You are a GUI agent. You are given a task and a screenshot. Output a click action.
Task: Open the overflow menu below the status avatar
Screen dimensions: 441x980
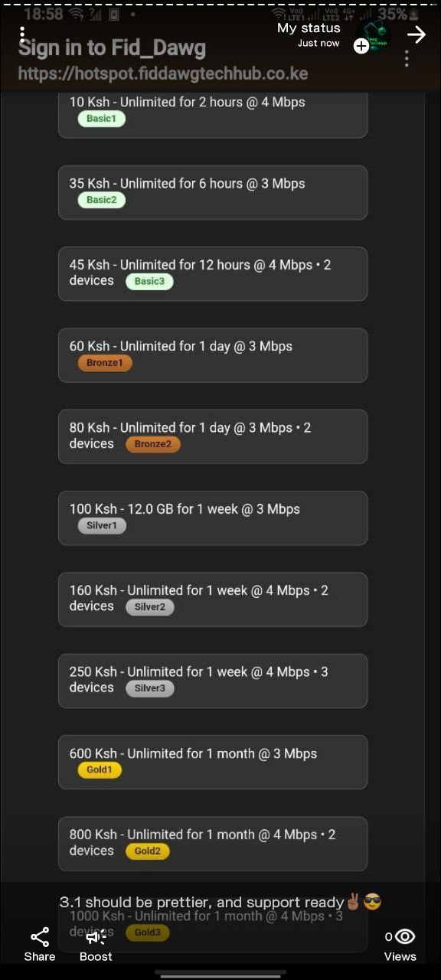[x=407, y=59]
